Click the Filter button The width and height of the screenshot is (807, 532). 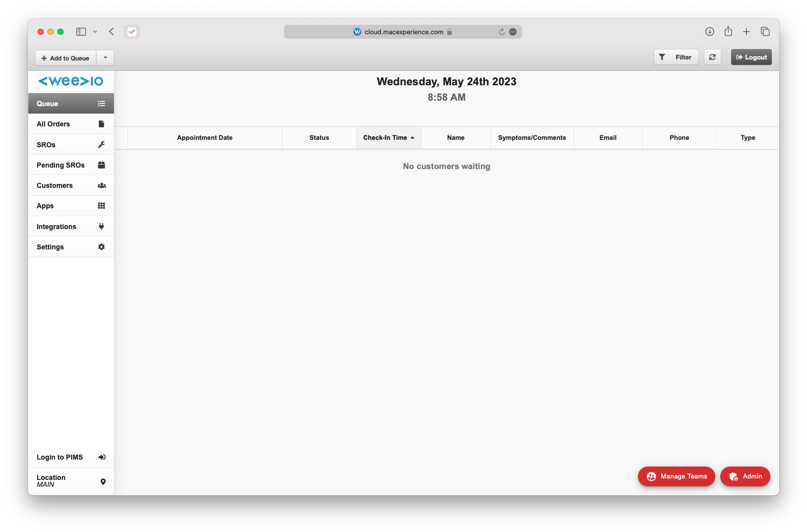point(676,58)
